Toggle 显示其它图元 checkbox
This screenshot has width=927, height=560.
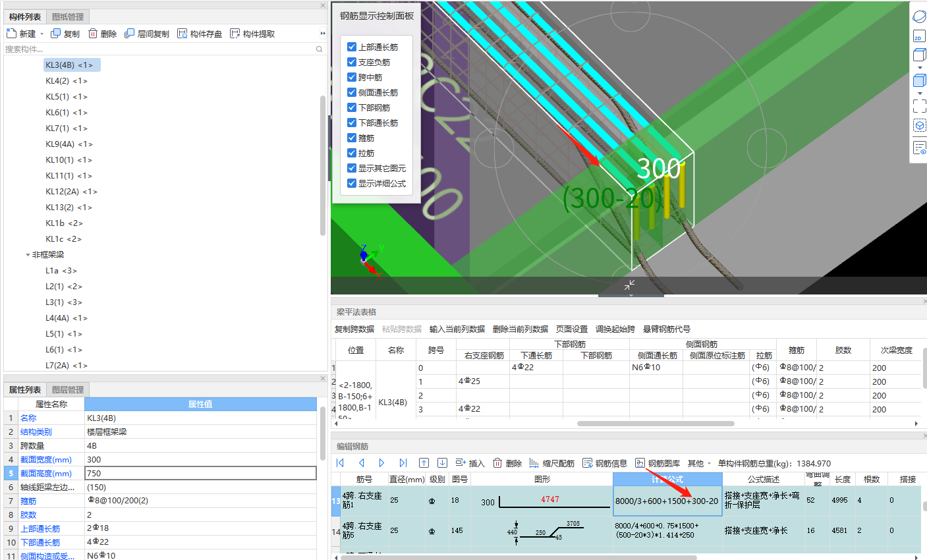(x=352, y=168)
